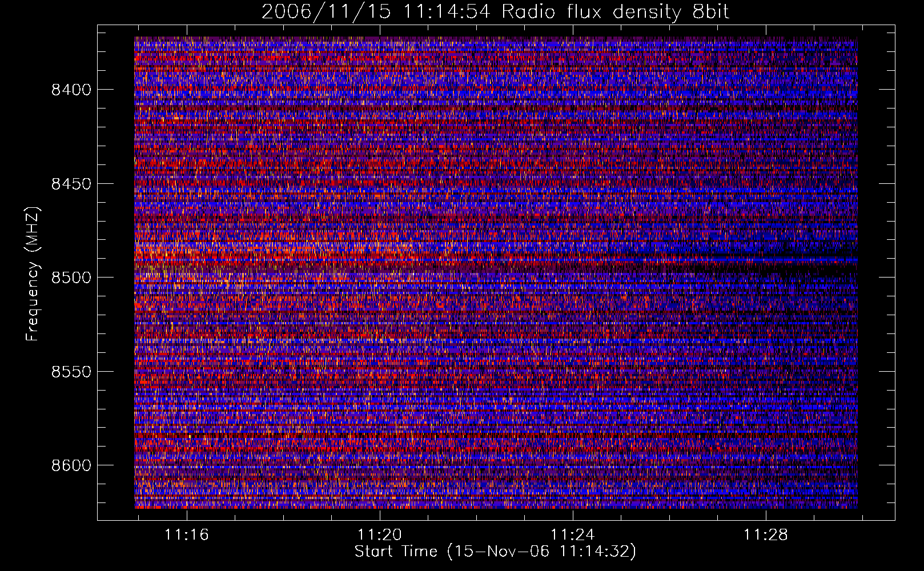Click the 11:20 time tick label
Screen dimensions: 924x571
click(x=380, y=535)
